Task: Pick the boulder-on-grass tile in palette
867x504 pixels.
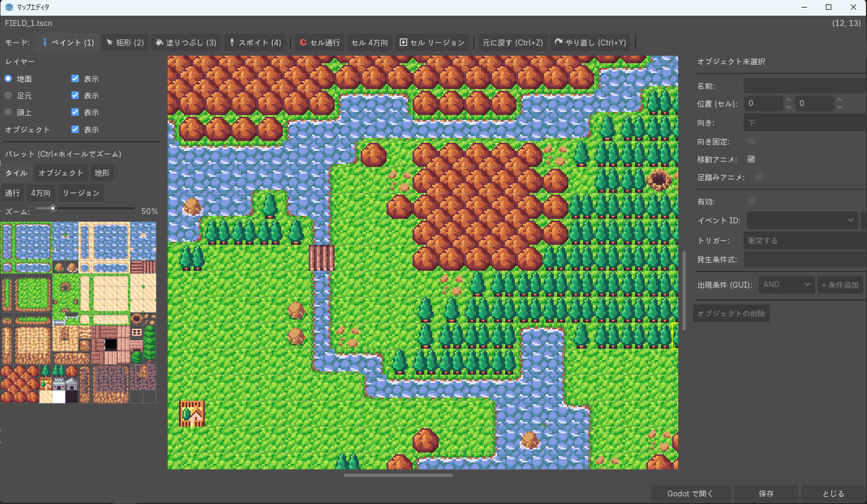Action: pos(59,267)
